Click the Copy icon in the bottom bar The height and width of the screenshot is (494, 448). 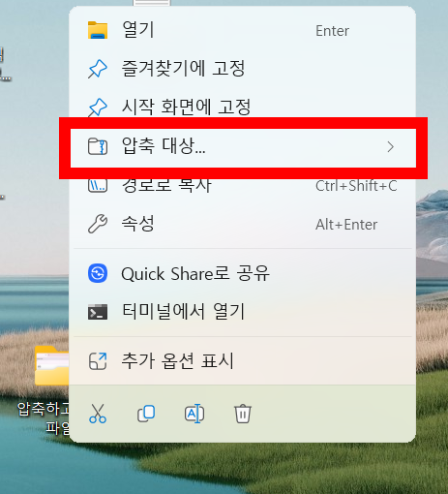[x=146, y=414]
